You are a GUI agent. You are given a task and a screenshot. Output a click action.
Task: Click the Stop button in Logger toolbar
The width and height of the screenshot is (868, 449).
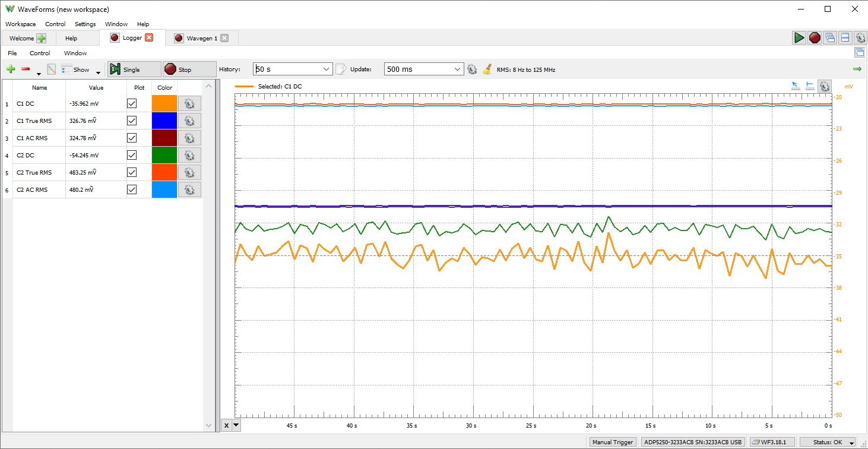189,69
